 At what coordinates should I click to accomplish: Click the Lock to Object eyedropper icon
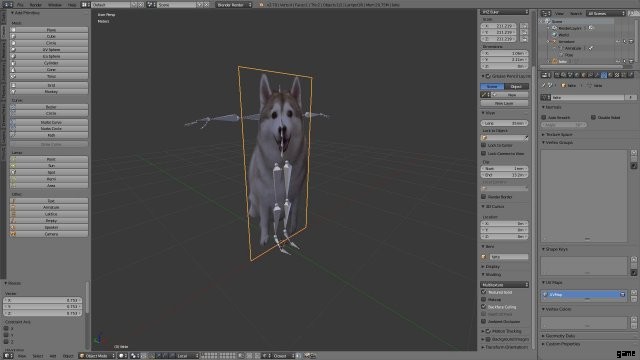(x=526, y=138)
